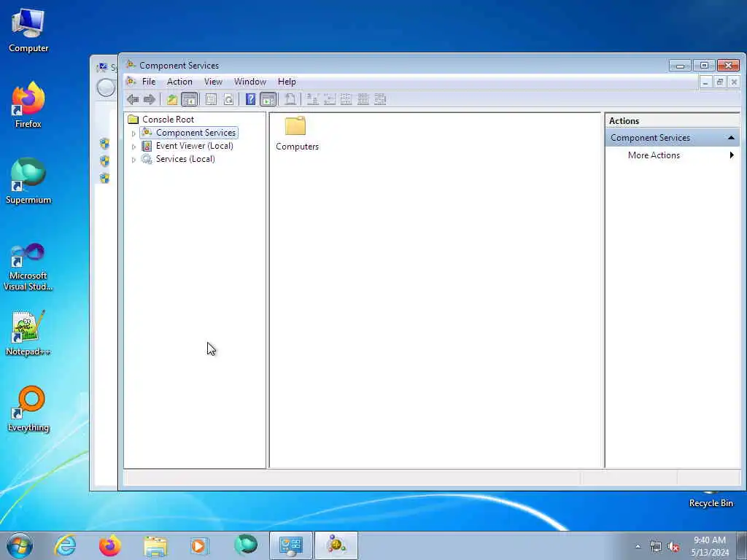Minimize the inner console child window

tap(705, 82)
